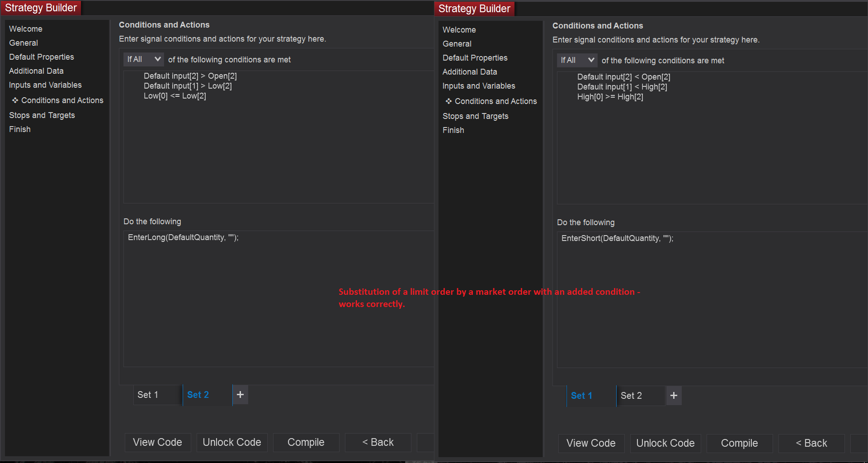Select Set 2 tab in right window
The image size is (868, 463).
click(631, 396)
